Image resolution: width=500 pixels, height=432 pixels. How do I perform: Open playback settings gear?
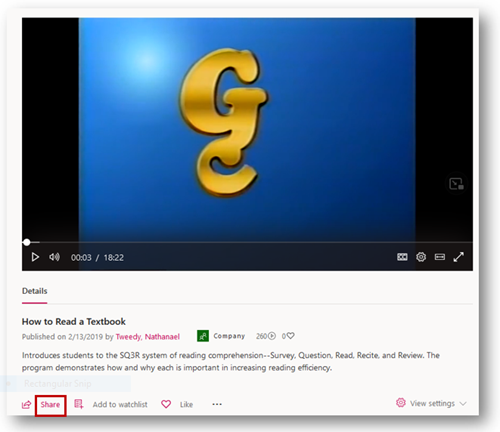(421, 257)
